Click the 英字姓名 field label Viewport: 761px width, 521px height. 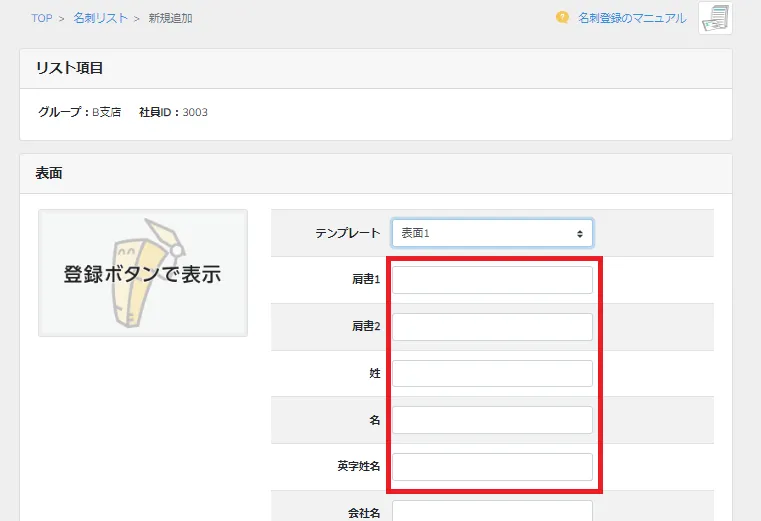[359, 466]
